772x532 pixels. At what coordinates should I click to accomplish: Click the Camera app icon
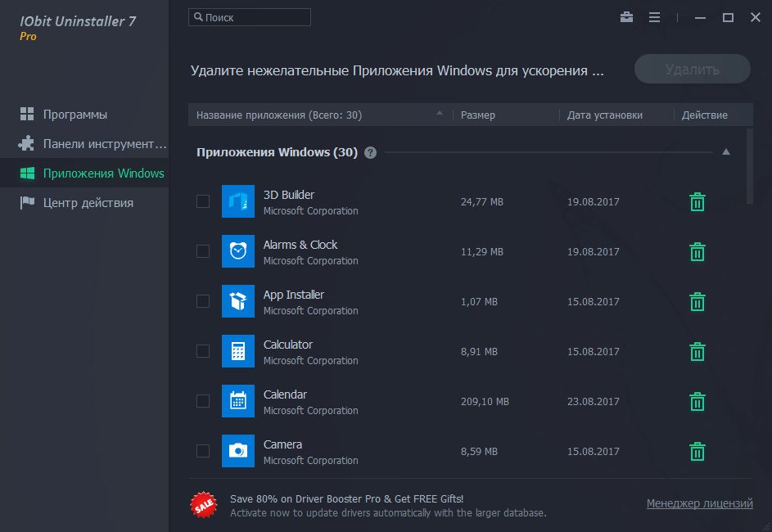238,451
